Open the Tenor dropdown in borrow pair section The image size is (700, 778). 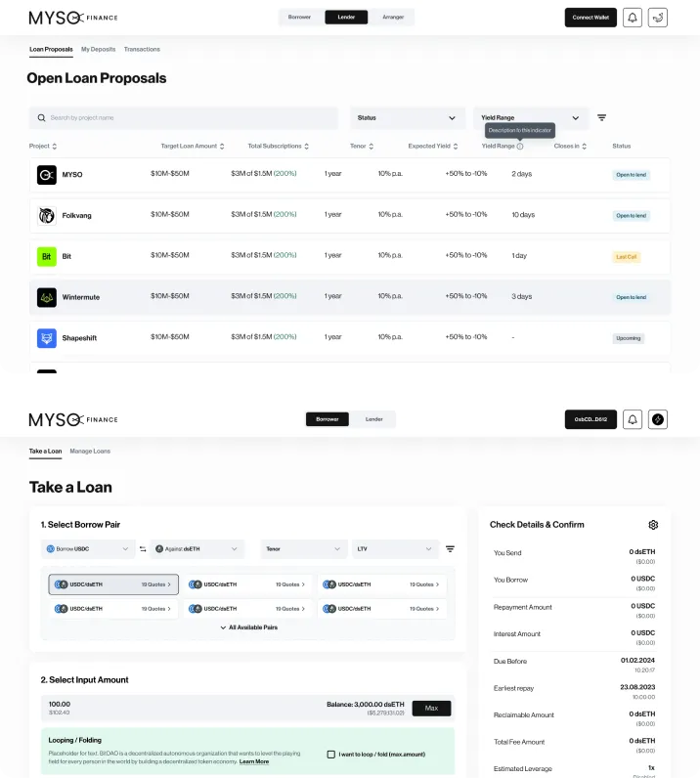(x=303, y=548)
